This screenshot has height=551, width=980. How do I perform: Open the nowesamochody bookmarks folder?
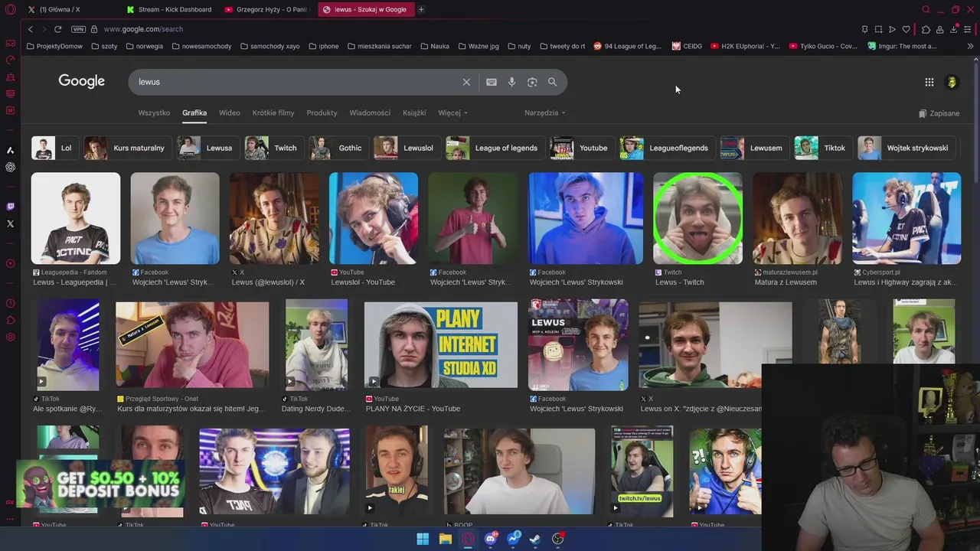click(x=201, y=46)
